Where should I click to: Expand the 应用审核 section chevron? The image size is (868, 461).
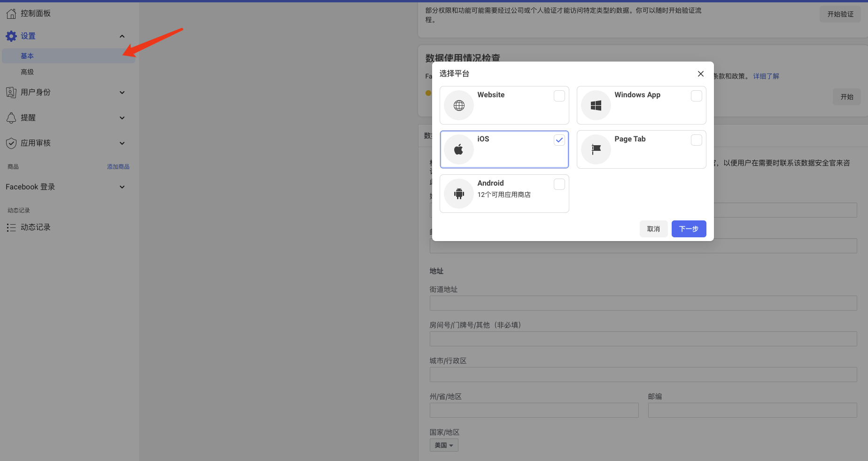click(x=122, y=143)
